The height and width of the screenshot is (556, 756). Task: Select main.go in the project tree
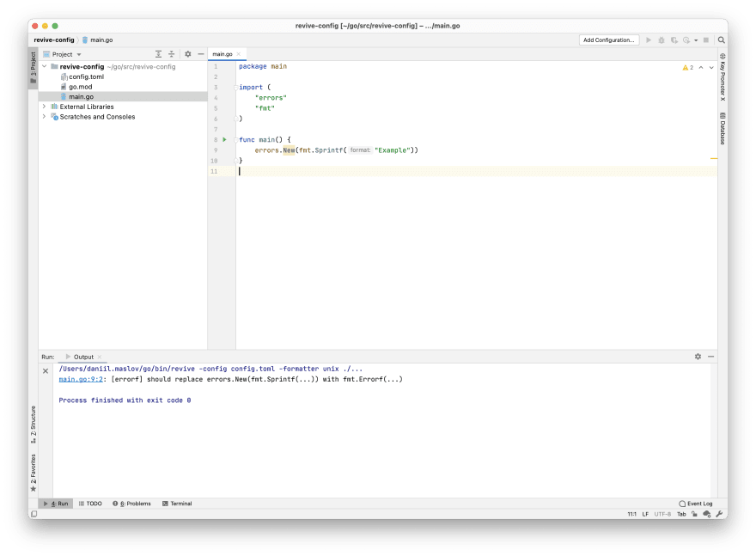[81, 96]
